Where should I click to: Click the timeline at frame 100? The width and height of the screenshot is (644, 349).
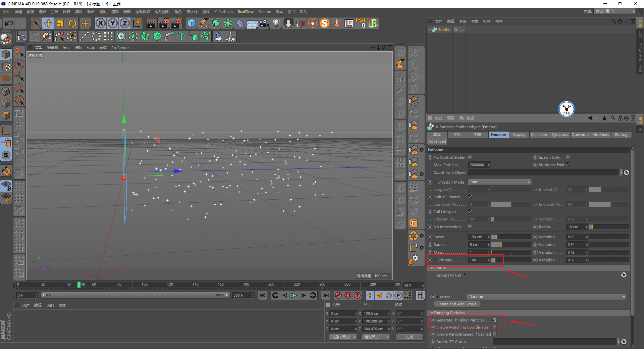(x=145, y=285)
